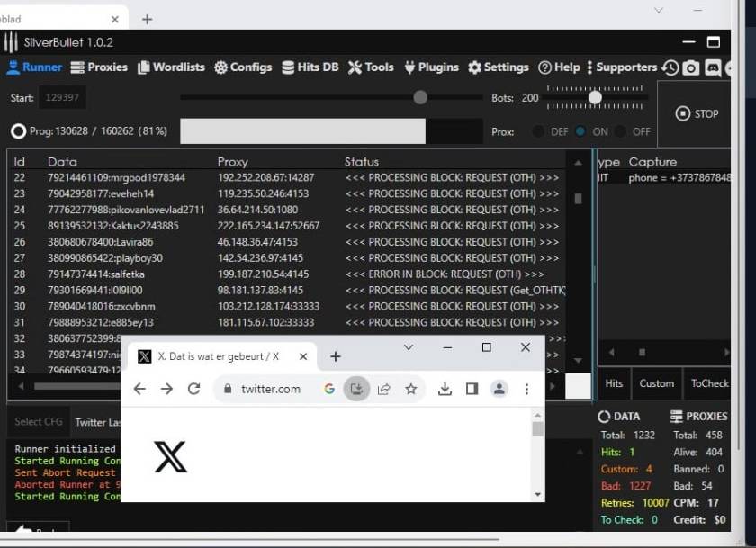756x548 pixels.
Task: Click the share page icon
Action: tap(383, 389)
